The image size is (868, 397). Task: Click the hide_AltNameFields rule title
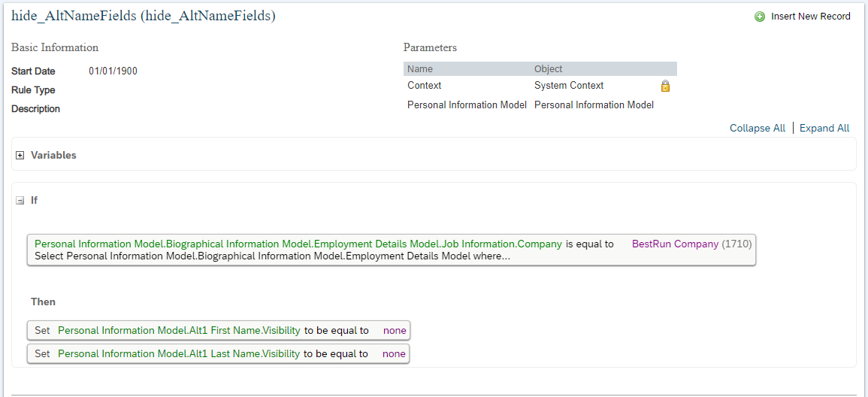tap(144, 16)
